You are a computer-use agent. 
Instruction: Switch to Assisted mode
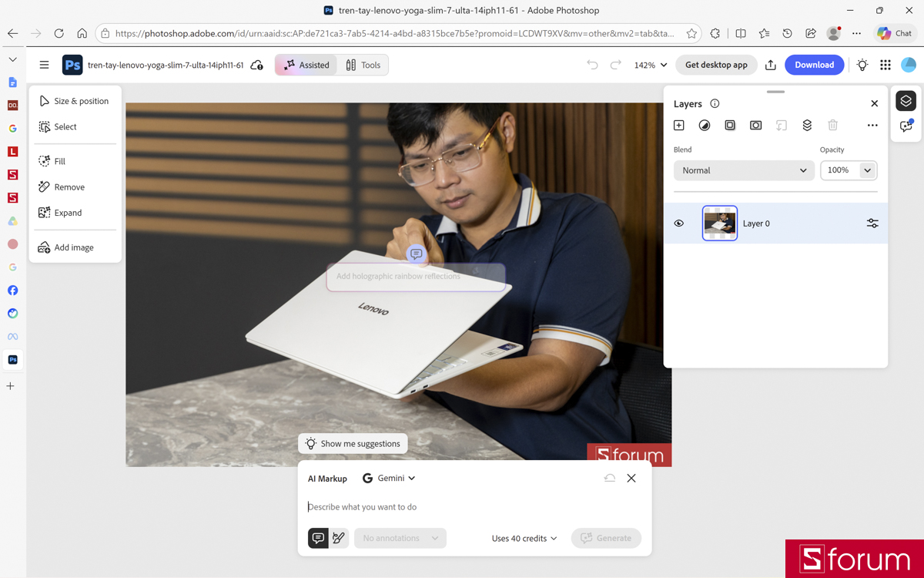pyautogui.click(x=306, y=65)
